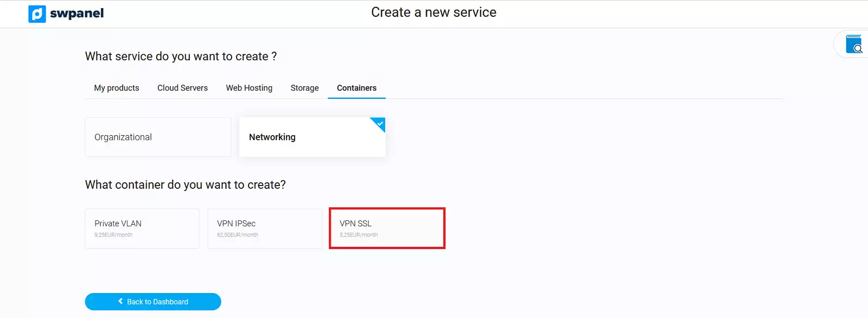Select the Containers tab
Viewport: 868px width, 318px height.
[x=356, y=88]
